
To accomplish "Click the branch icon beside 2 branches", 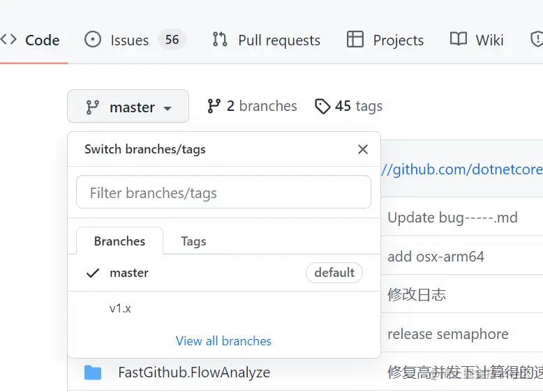I will pos(214,106).
